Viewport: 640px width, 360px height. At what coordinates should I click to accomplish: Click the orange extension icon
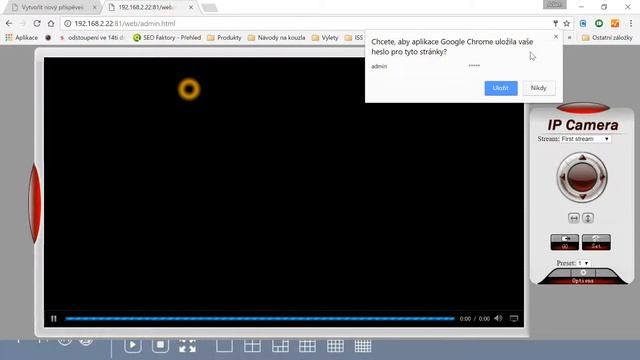[x=615, y=24]
